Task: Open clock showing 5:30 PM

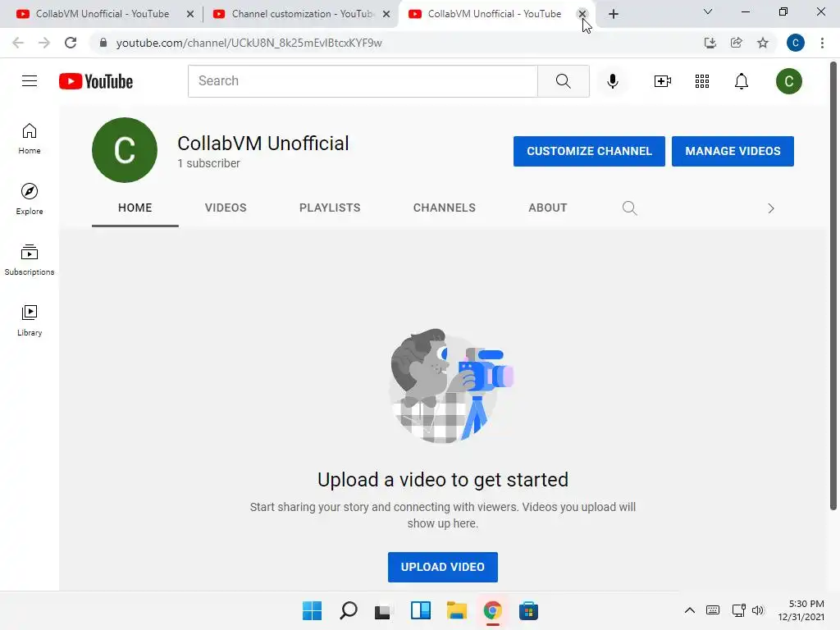Action: tap(801, 610)
